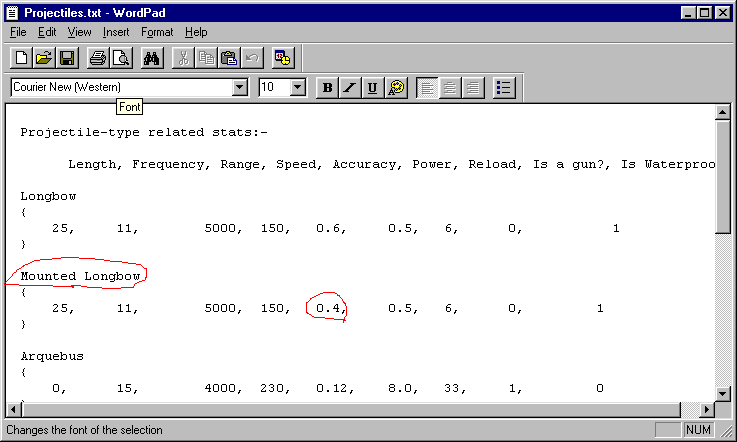The image size is (737, 442).
Task: Click the 'Reload,' column header text
Action: (495, 165)
